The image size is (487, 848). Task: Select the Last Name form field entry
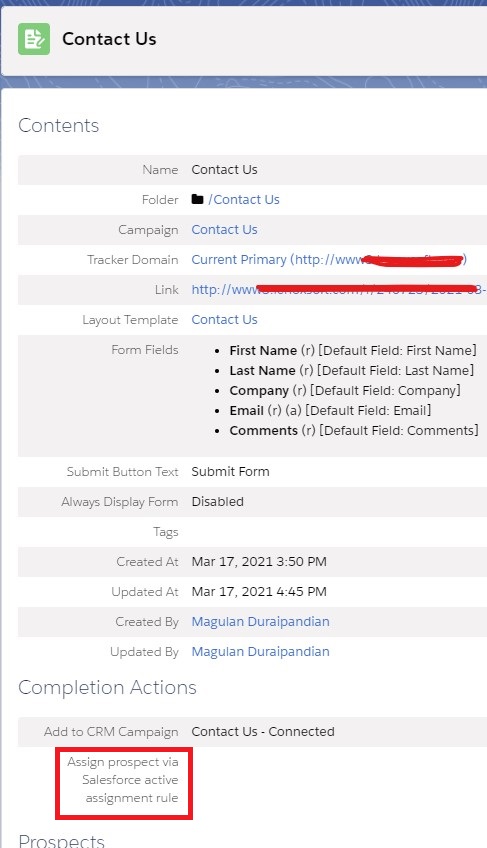click(x=352, y=370)
